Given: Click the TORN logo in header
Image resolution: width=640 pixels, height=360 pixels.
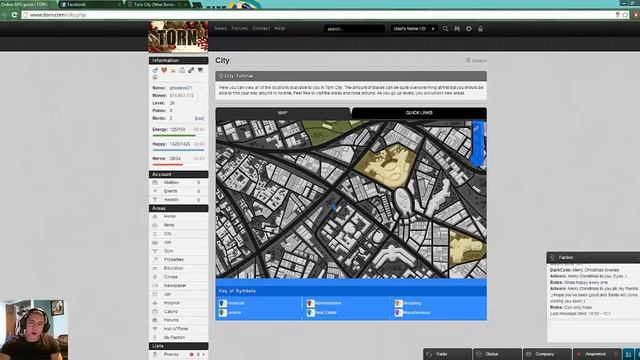Looking at the screenshot, I should (x=178, y=37).
